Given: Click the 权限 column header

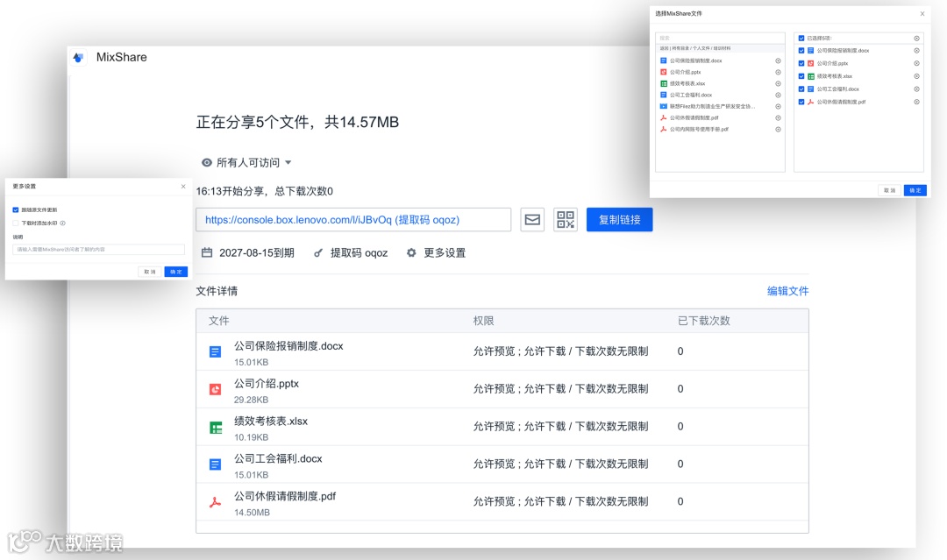Looking at the screenshot, I should click(483, 321).
